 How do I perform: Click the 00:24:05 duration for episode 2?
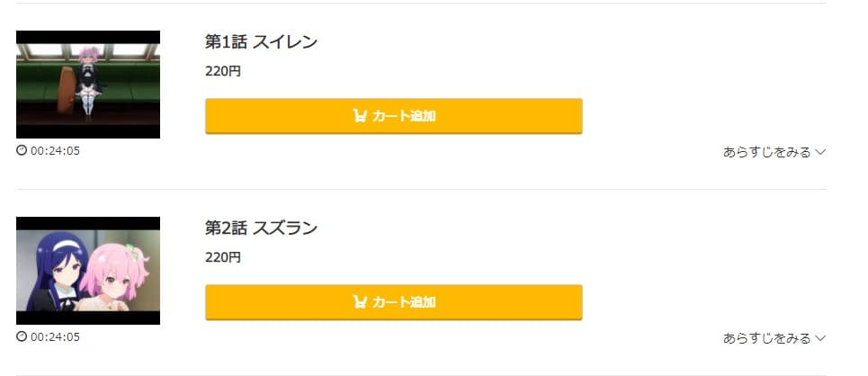tap(56, 336)
